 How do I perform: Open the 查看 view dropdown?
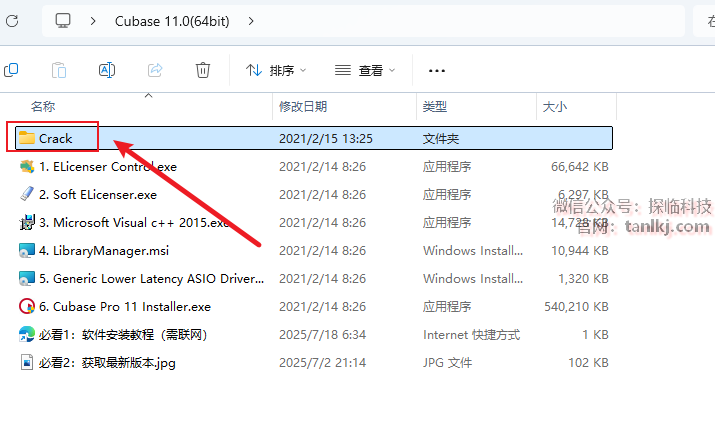[365, 71]
